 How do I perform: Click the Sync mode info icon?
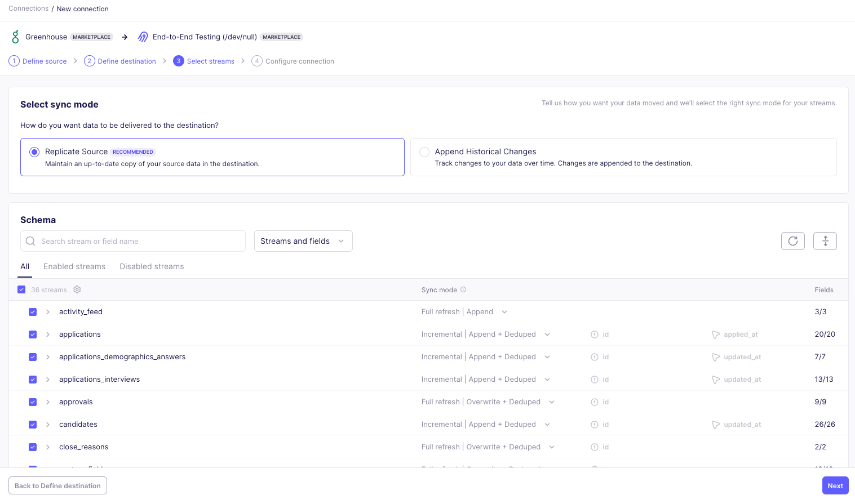click(x=463, y=289)
